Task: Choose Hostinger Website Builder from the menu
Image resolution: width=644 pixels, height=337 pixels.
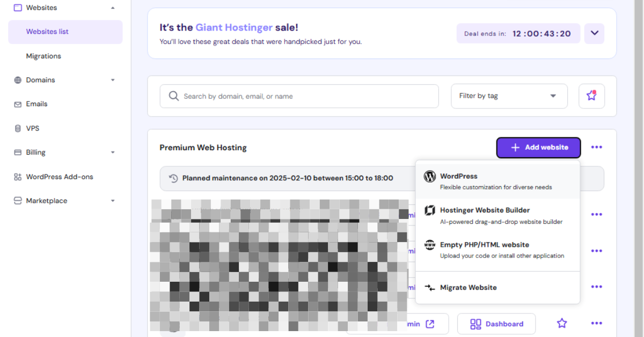Action: click(x=497, y=216)
